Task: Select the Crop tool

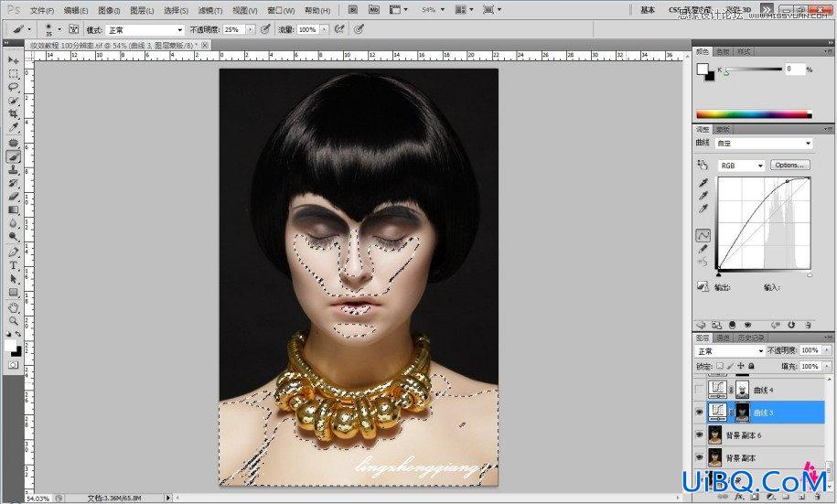Action: tap(14, 113)
